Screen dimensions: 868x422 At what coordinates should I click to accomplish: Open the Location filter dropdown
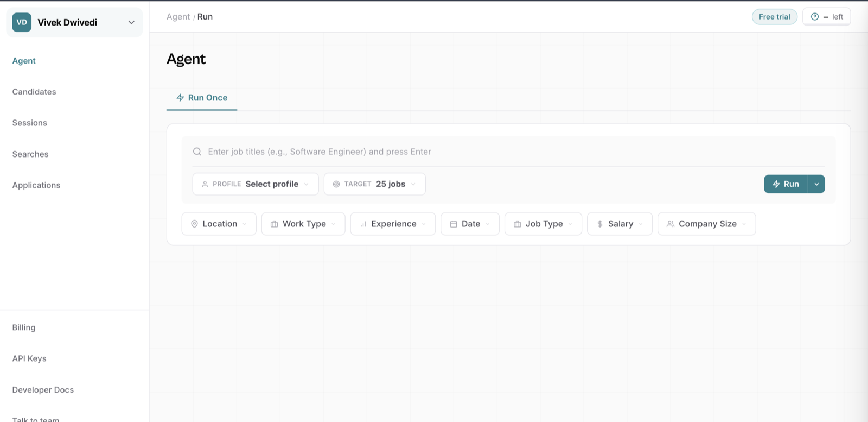tap(219, 224)
